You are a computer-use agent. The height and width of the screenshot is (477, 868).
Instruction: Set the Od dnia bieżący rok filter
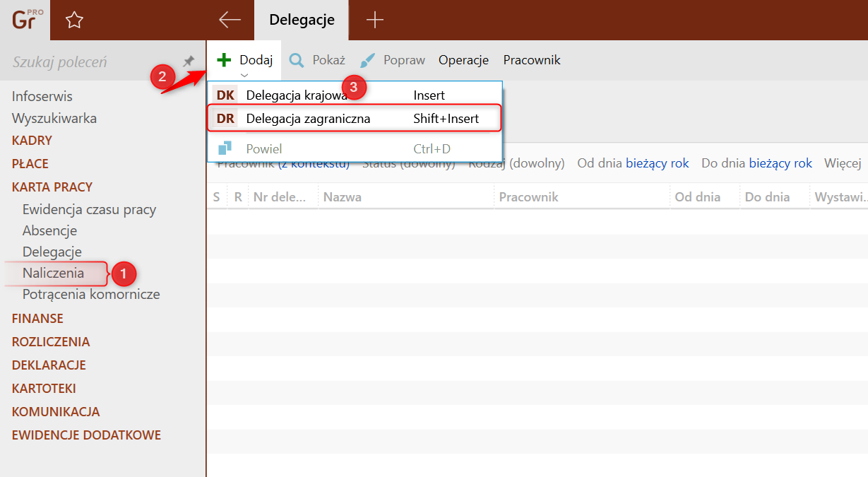(657, 163)
